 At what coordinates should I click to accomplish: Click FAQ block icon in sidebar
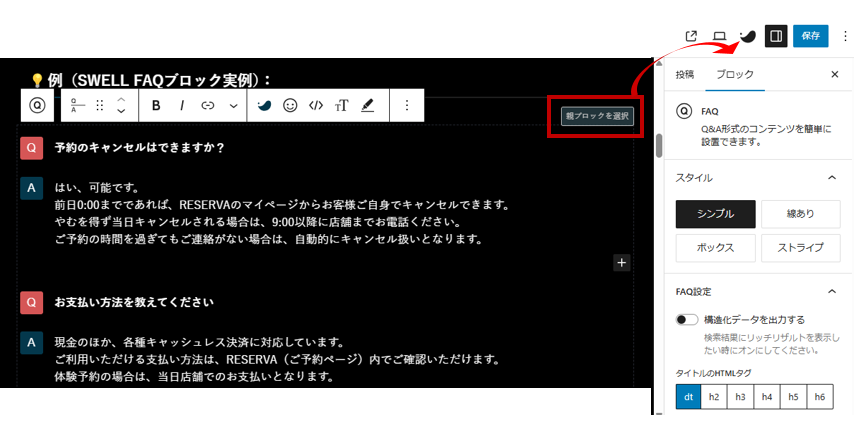pyautogui.click(x=684, y=112)
